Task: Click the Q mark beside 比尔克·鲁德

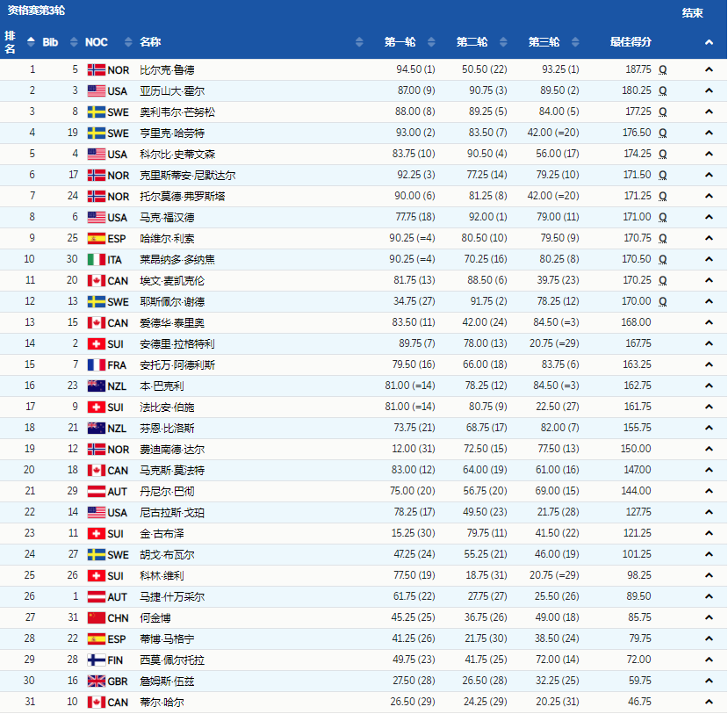Action: coord(662,69)
